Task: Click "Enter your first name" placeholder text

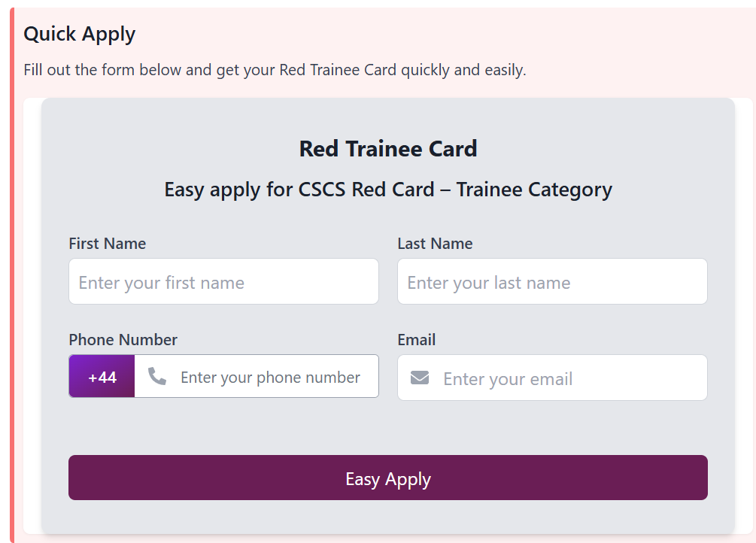Action: [x=162, y=283]
